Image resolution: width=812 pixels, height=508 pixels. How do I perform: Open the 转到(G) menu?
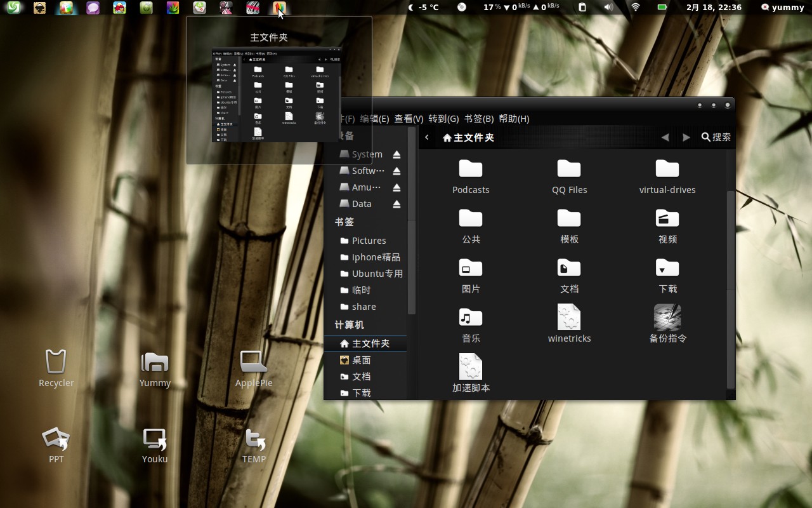(443, 119)
